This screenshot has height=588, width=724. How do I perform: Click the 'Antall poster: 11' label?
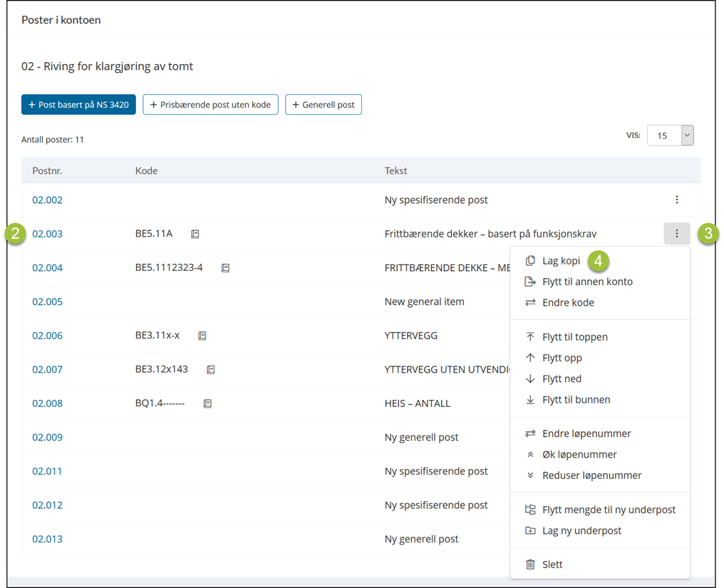click(x=53, y=140)
